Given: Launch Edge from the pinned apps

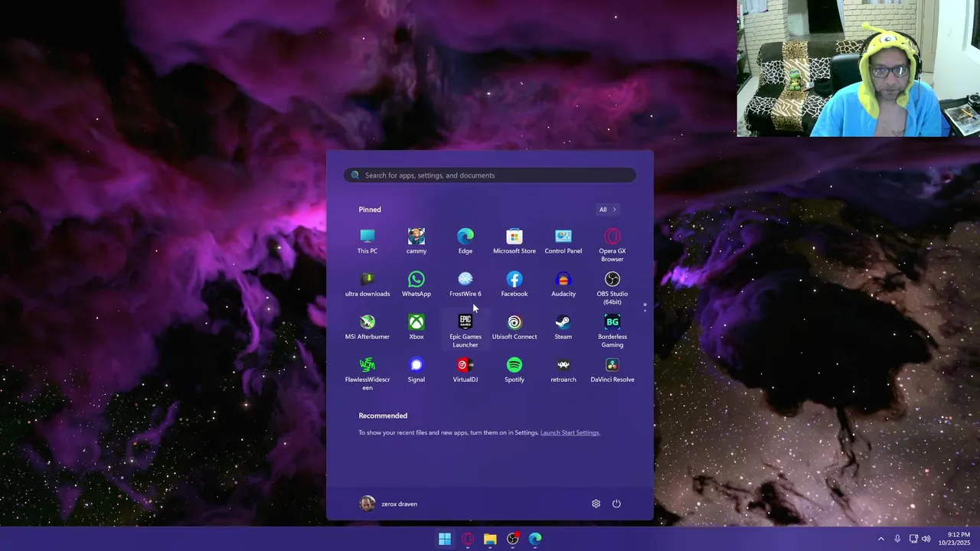Looking at the screenshot, I should pos(465,242).
